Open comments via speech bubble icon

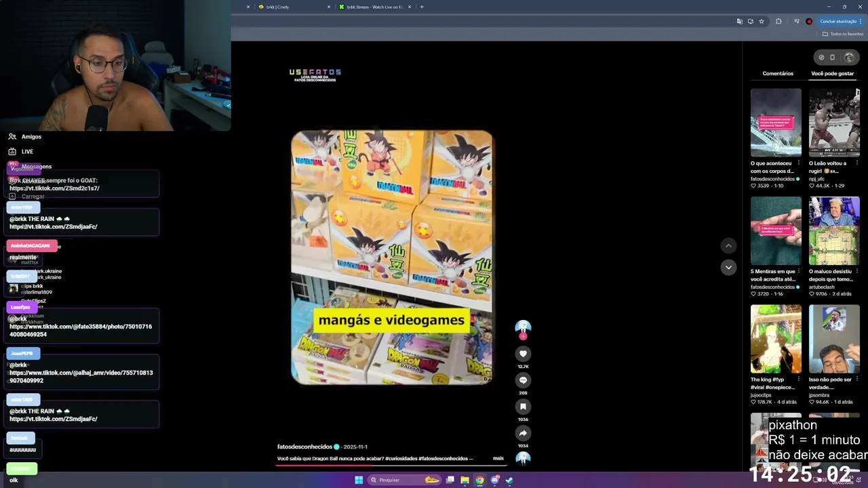click(x=523, y=380)
